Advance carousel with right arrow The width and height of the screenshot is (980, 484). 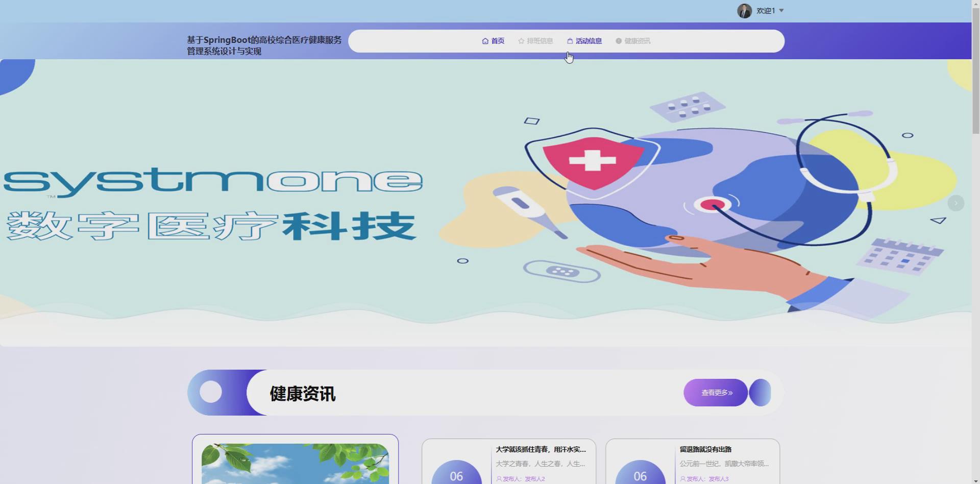pyautogui.click(x=956, y=203)
